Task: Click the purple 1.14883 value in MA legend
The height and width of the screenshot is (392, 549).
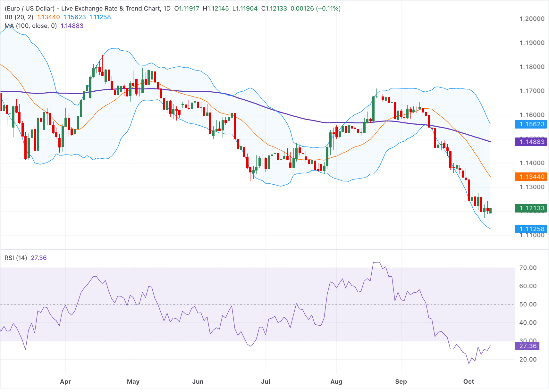Action: [72, 26]
